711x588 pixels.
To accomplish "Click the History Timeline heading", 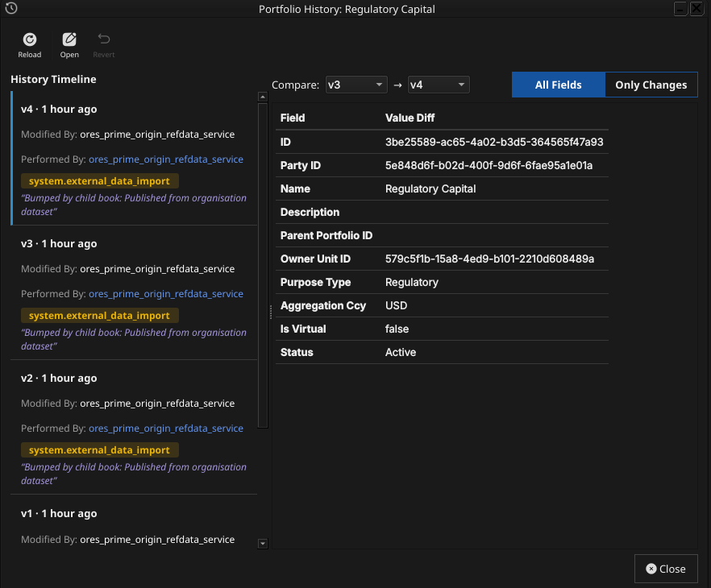I will click(x=53, y=79).
